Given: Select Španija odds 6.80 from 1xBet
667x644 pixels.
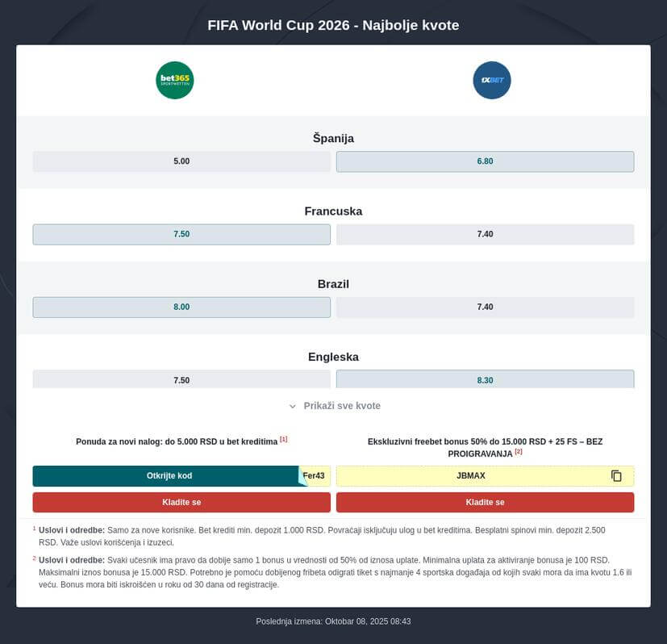Looking at the screenshot, I should [x=485, y=161].
